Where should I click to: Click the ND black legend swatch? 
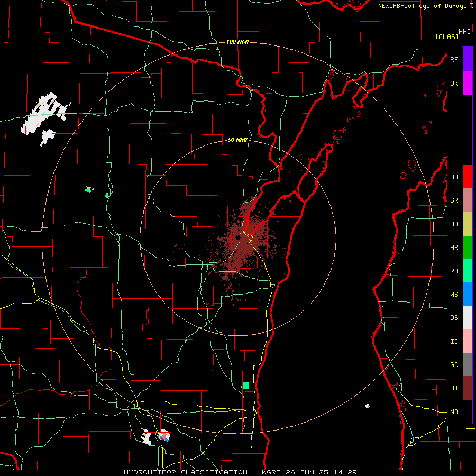pos(467,411)
